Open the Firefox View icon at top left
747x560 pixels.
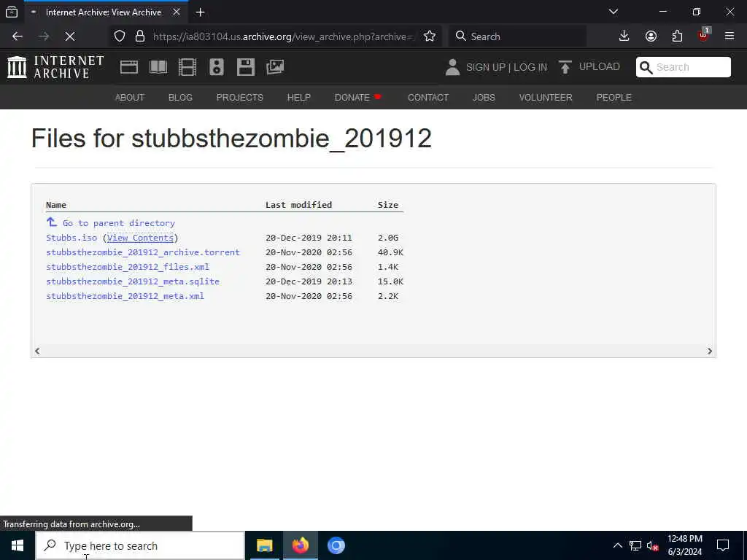12,12
